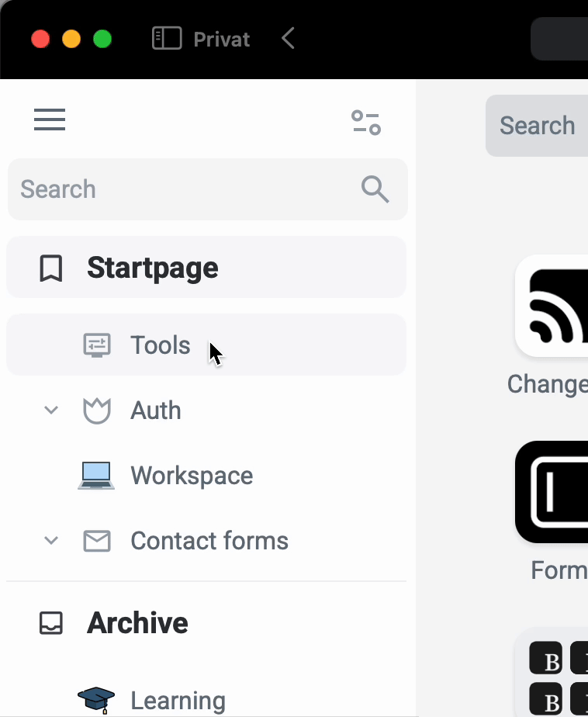Viewport: 588px width, 717px height.
Task: Click the magnifier icon in sidebar search
Action: pos(375,189)
